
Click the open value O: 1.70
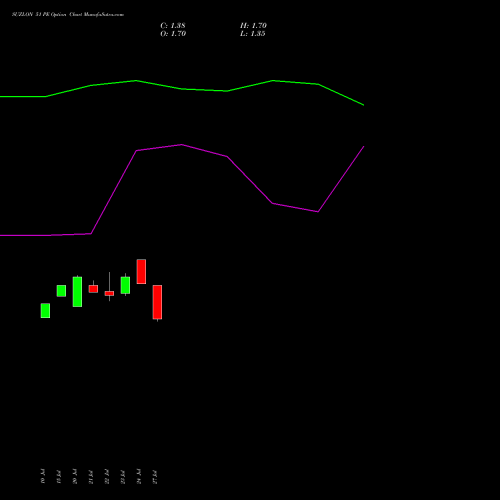click(x=173, y=34)
